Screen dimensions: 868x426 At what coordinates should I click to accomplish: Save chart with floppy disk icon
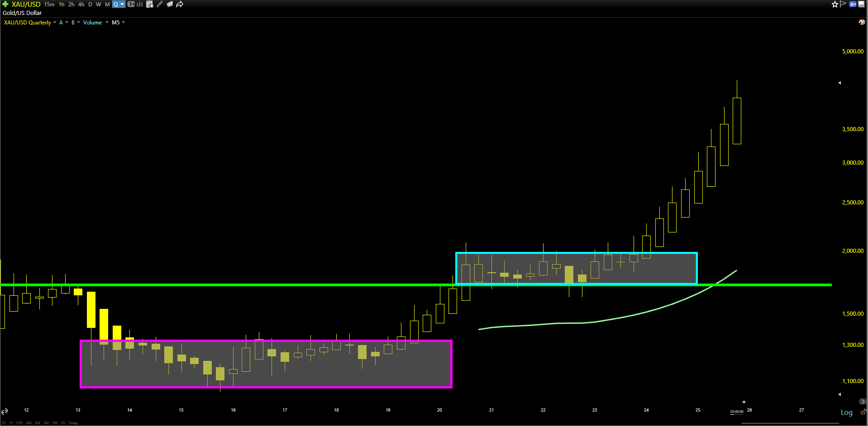[861, 4]
